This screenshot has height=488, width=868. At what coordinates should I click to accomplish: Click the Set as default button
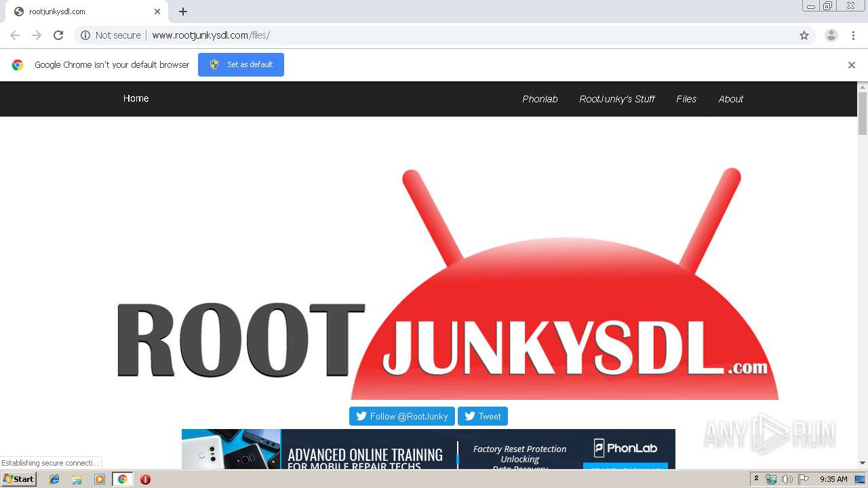coord(241,64)
